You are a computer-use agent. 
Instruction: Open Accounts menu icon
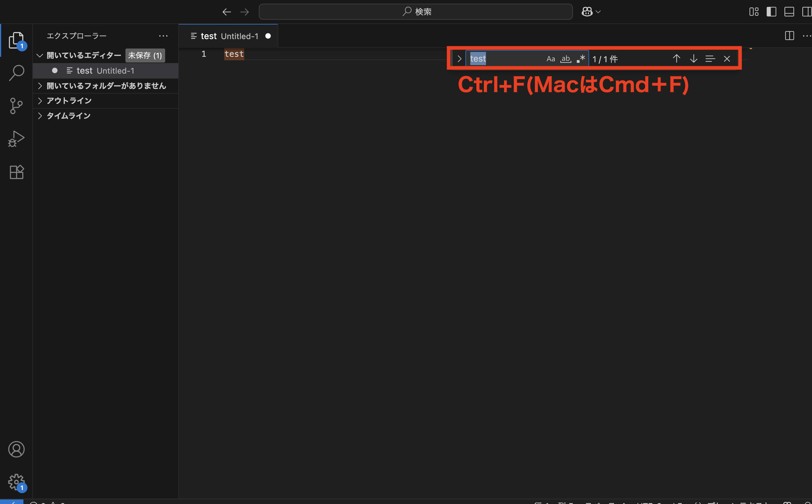(16, 449)
